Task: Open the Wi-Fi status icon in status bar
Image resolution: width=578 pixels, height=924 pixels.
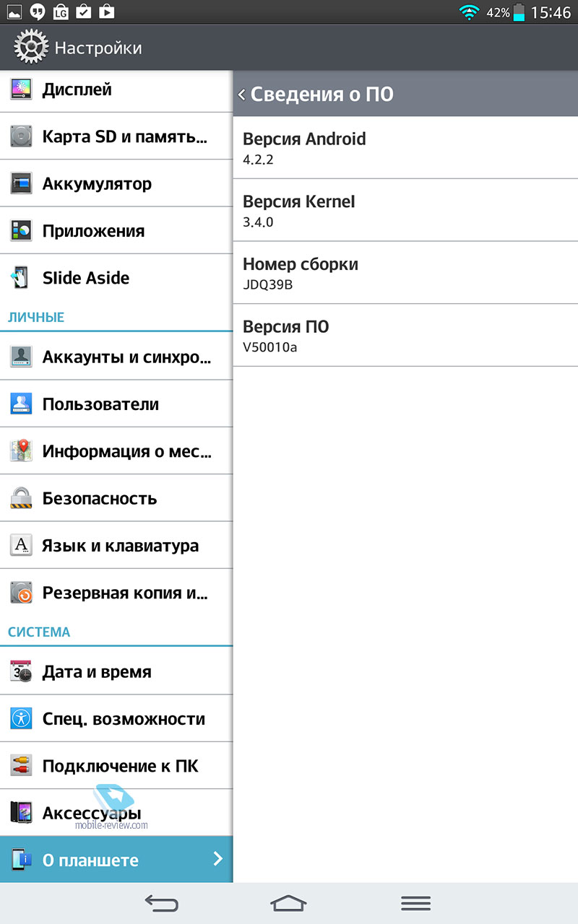Action: pyautogui.click(x=470, y=12)
